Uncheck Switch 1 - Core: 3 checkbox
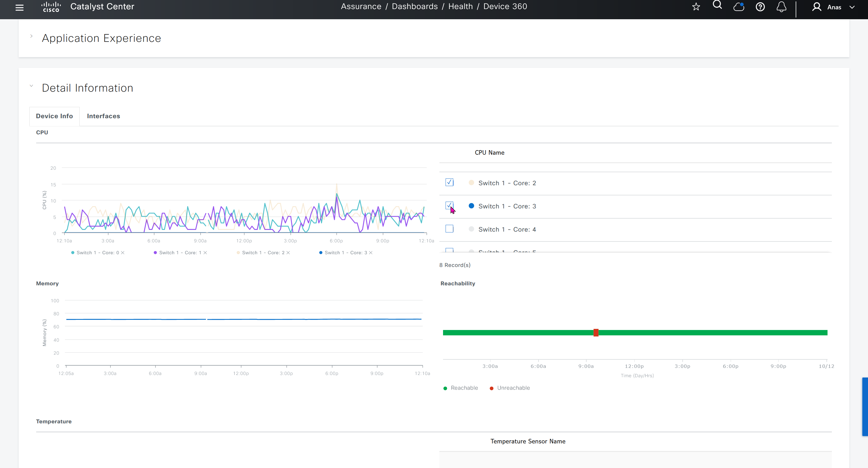The height and width of the screenshot is (468, 868). (x=449, y=205)
